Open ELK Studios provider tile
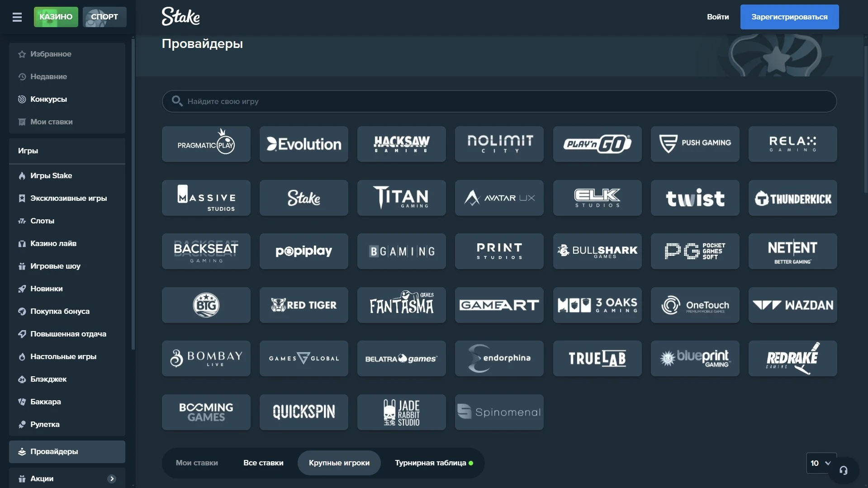Screen dimensions: 868x488 click(x=597, y=198)
